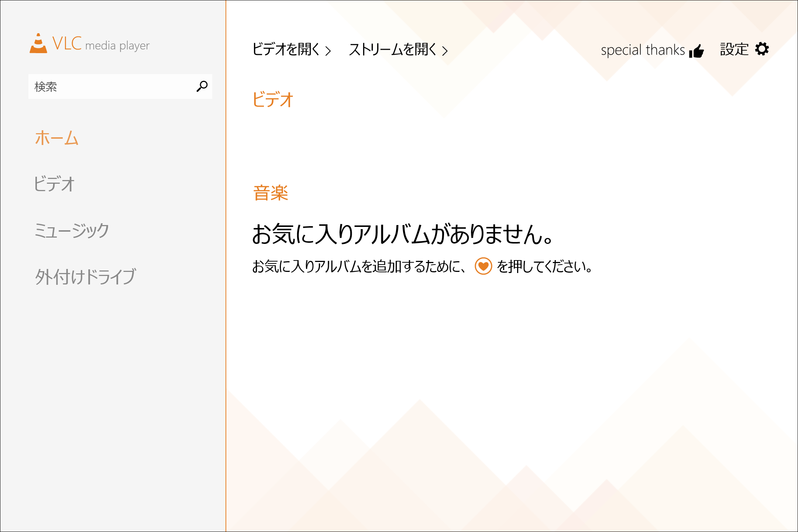798x532 pixels.
Task: Click the special thanks link
Action: click(x=642, y=50)
